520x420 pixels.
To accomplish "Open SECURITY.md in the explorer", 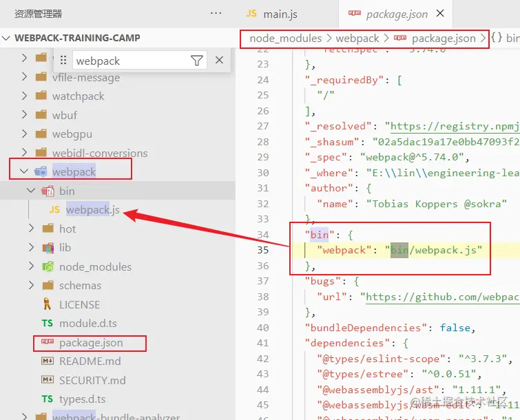I will [92, 380].
